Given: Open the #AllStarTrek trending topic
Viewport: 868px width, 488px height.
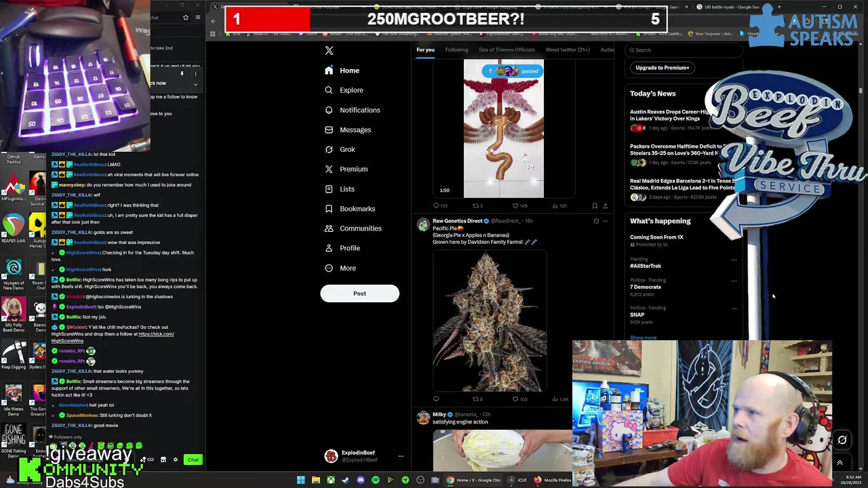Looking at the screenshot, I should tap(646, 266).
